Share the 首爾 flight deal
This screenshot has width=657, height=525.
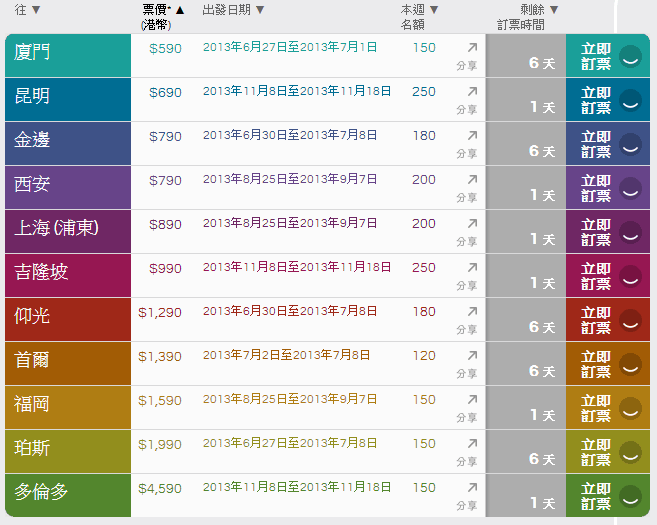[472, 355]
